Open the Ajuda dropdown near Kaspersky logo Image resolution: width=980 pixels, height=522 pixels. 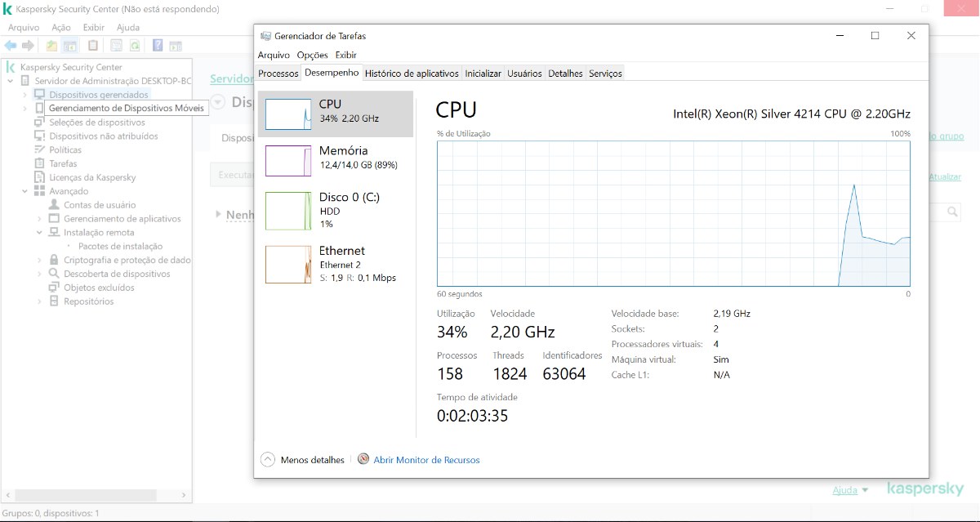click(850, 490)
